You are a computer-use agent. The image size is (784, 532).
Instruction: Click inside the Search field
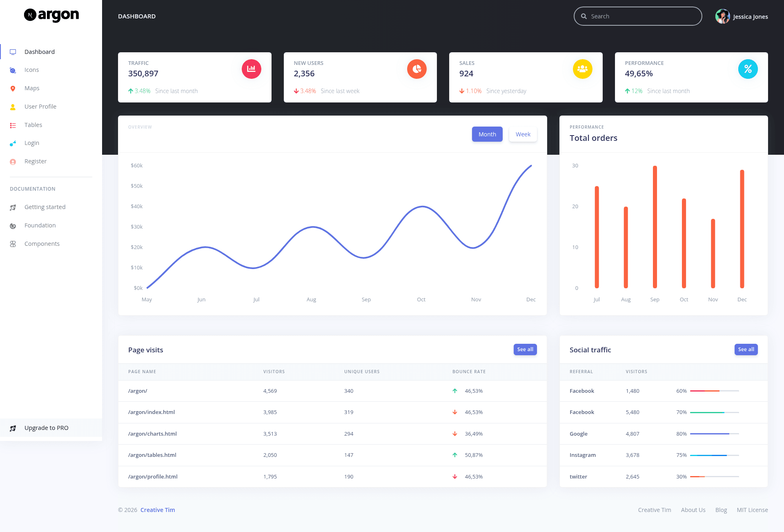tap(638, 16)
